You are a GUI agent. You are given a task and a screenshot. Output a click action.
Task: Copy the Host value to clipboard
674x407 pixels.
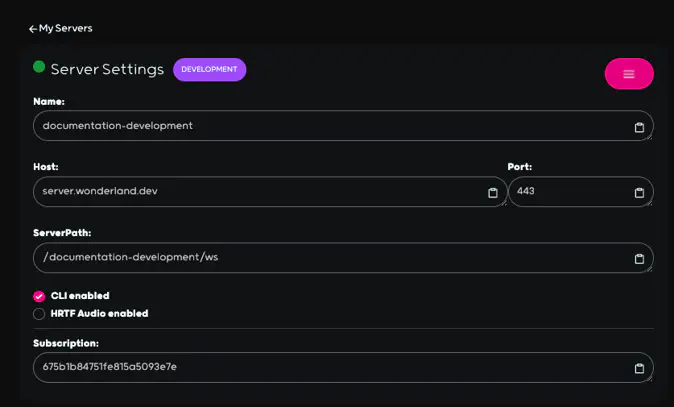coord(492,193)
